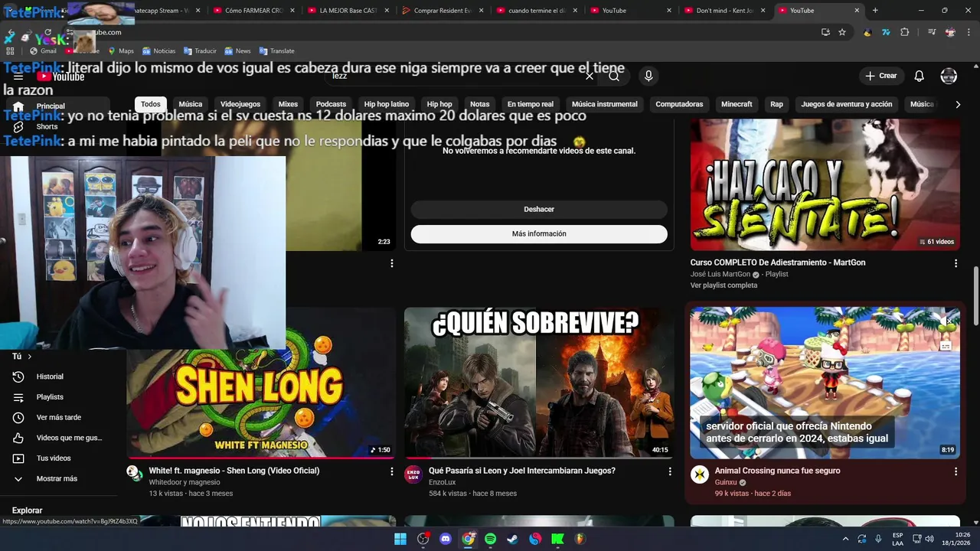Open Qué Pasaría si Leon y Joel title
The height and width of the screenshot is (551, 980).
click(522, 471)
